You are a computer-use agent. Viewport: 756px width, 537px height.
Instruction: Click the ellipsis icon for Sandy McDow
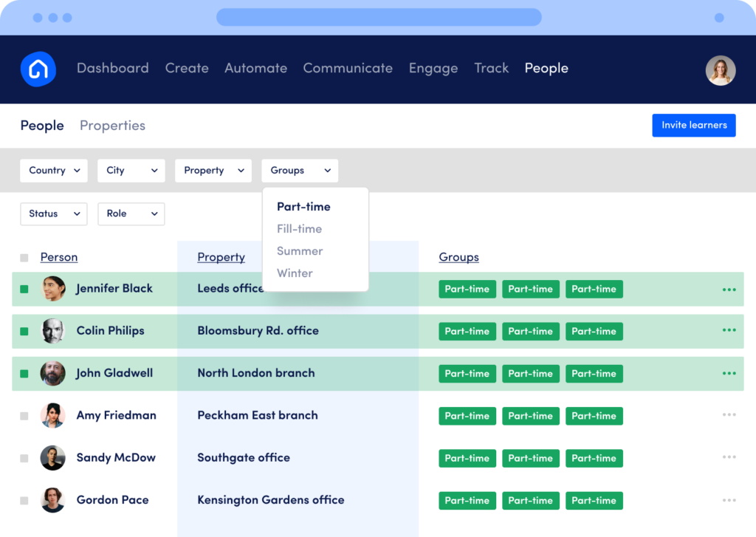(x=729, y=457)
